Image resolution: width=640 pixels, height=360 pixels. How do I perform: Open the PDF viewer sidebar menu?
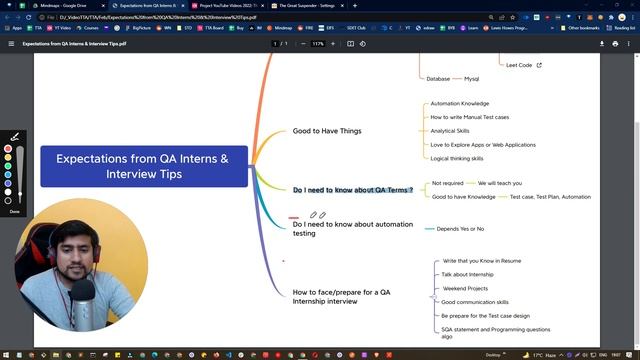tap(11, 44)
